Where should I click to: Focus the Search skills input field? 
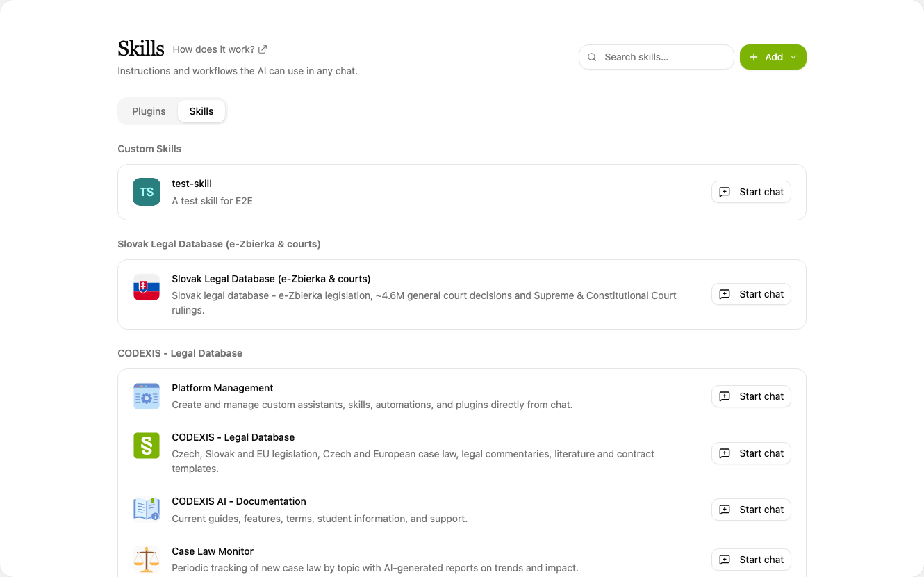(x=657, y=57)
